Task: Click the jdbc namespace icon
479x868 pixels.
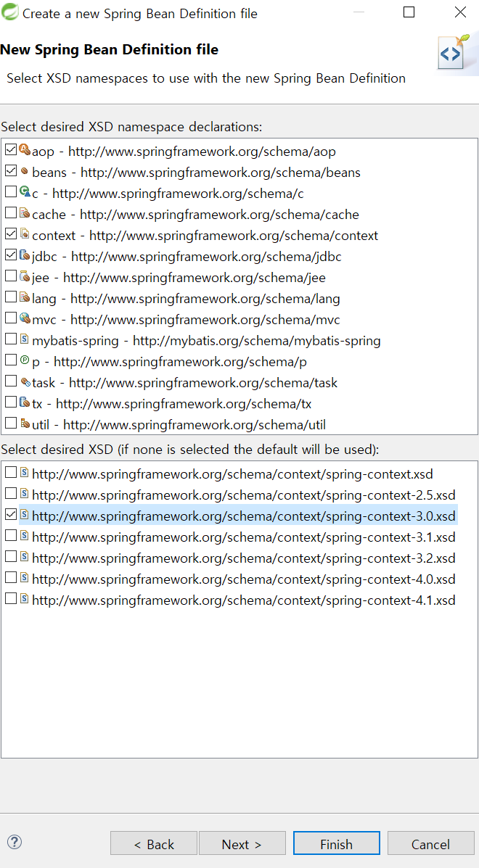Action: pos(25,256)
